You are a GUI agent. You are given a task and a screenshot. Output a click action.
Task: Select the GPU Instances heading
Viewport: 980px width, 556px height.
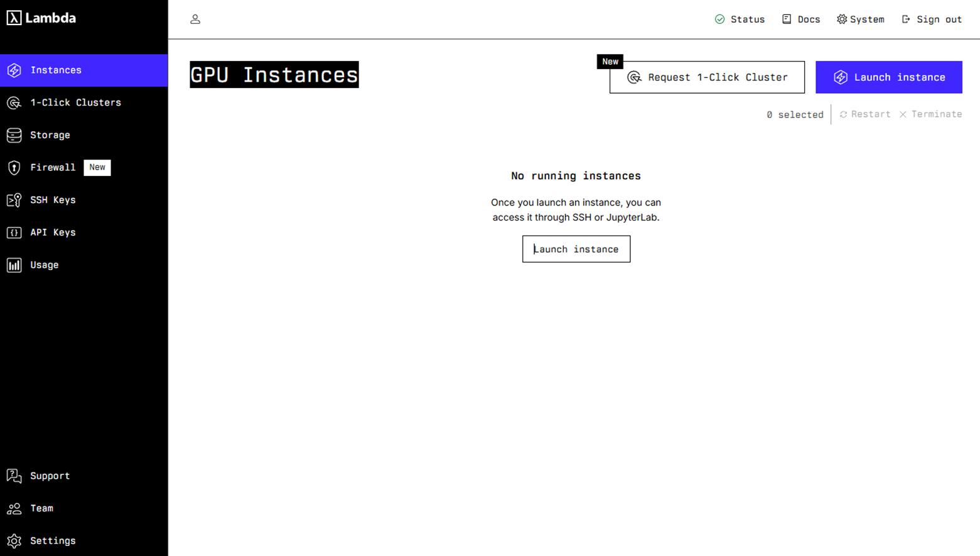(274, 75)
